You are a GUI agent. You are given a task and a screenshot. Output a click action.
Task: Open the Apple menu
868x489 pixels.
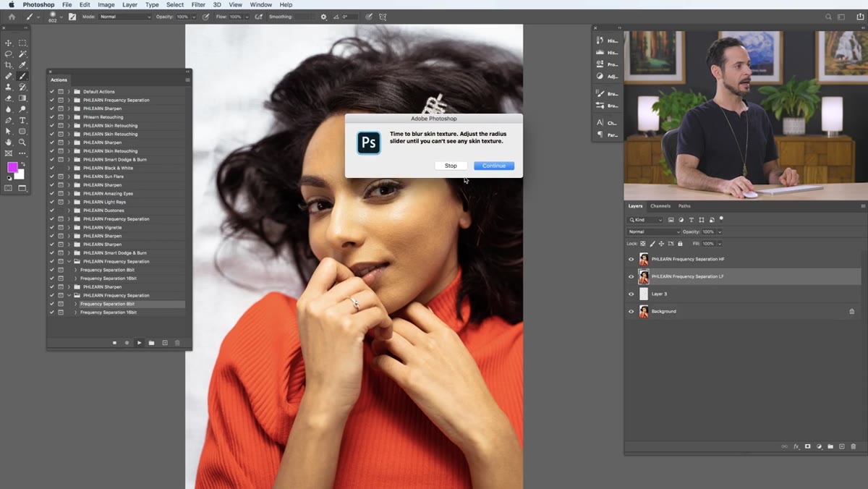coord(11,5)
